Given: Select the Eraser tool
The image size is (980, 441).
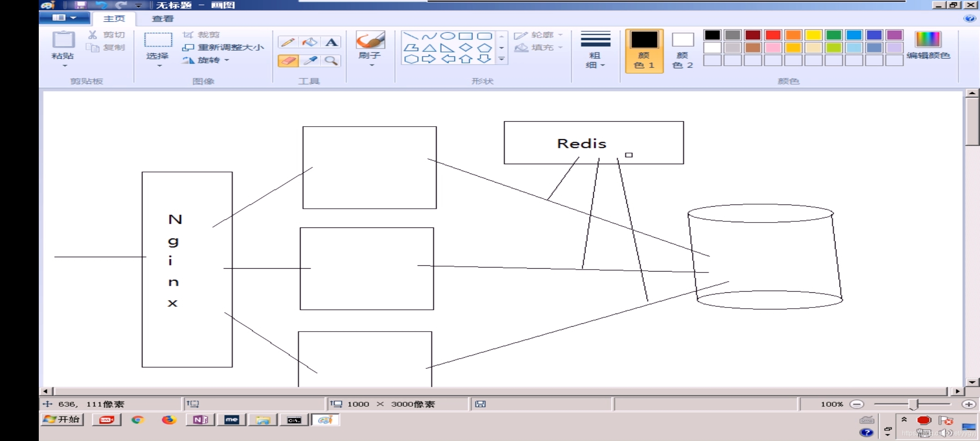Looking at the screenshot, I should click(288, 61).
